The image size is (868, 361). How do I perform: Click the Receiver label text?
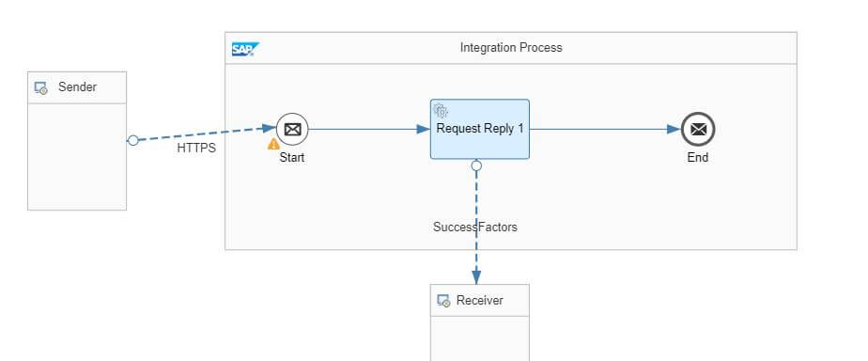coord(480,301)
